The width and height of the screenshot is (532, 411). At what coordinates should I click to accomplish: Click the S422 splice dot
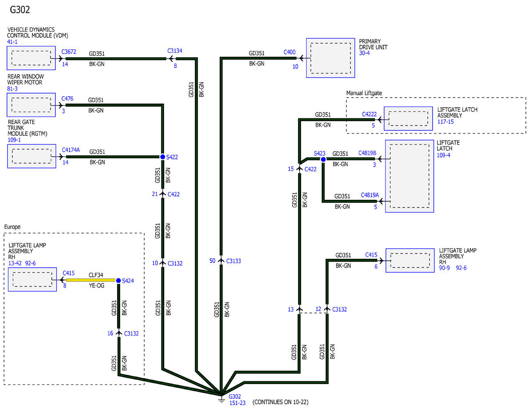click(162, 157)
